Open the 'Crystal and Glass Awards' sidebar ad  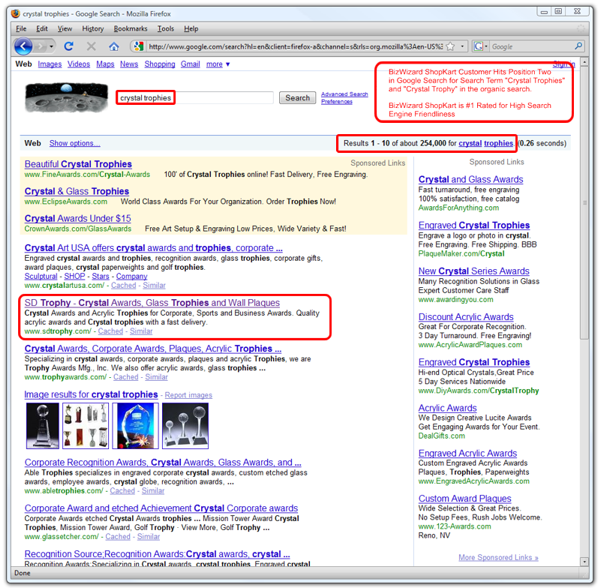click(x=471, y=179)
